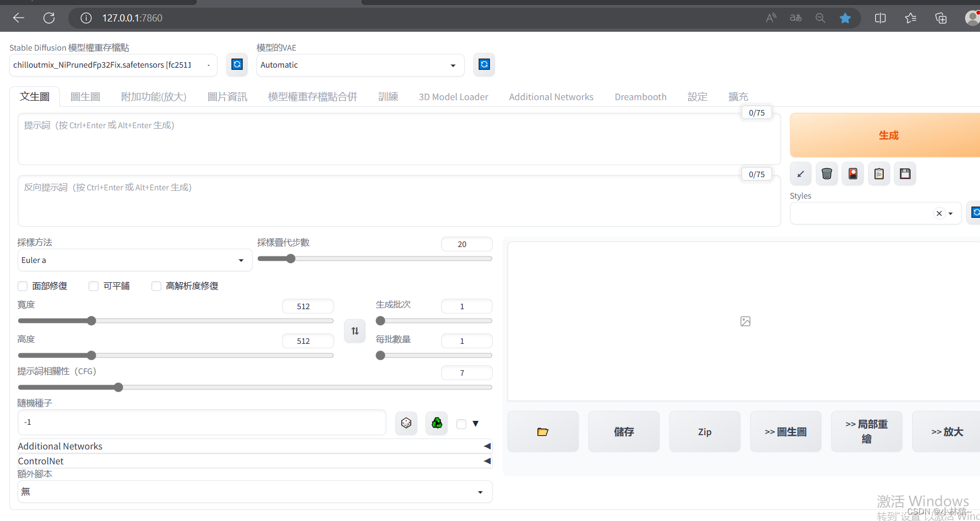Randomize seed with the dice icon
Screen dimensions: 980x521
click(406, 423)
